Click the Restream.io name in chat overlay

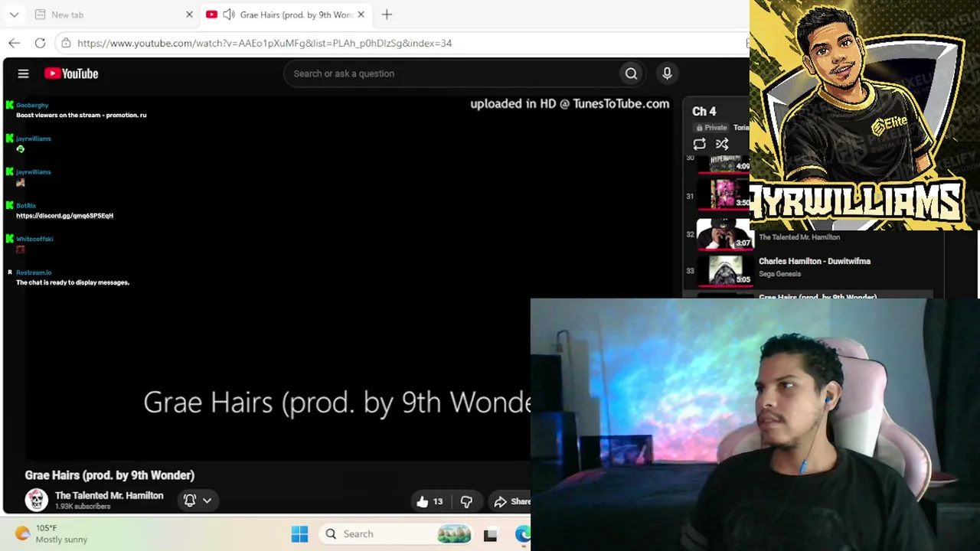pos(34,272)
